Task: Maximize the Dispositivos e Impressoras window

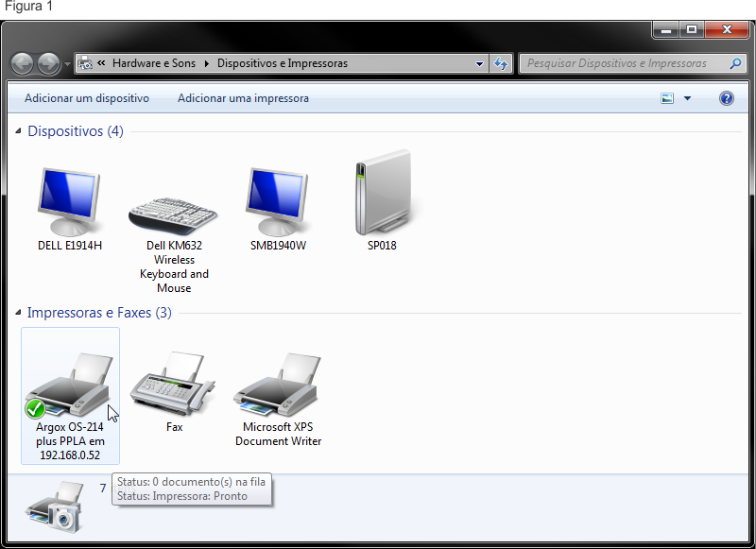Action: (x=692, y=30)
